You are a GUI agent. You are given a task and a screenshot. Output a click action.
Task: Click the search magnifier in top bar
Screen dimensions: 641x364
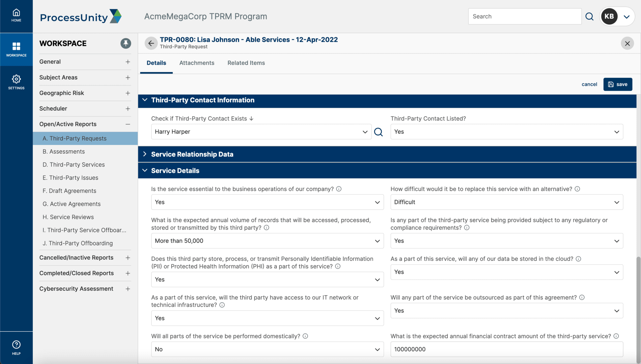point(589,17)
